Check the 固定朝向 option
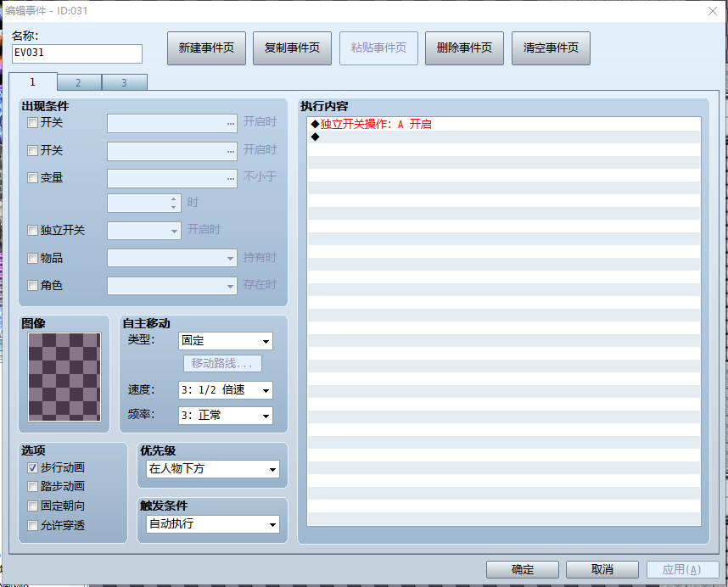The image size is (728, 587). coord(32,506)
